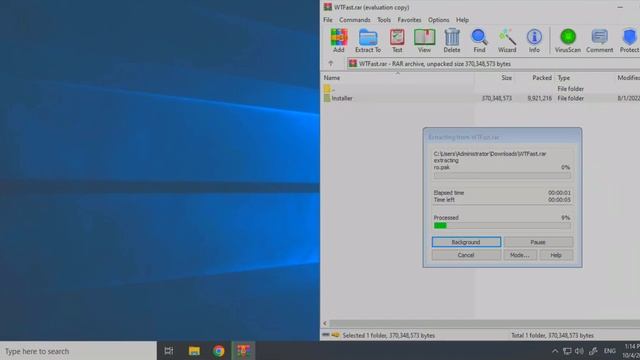Click the taskbar clock
Image resolution: width=640 pixels, height=360 pixels.
click(632, 351)
